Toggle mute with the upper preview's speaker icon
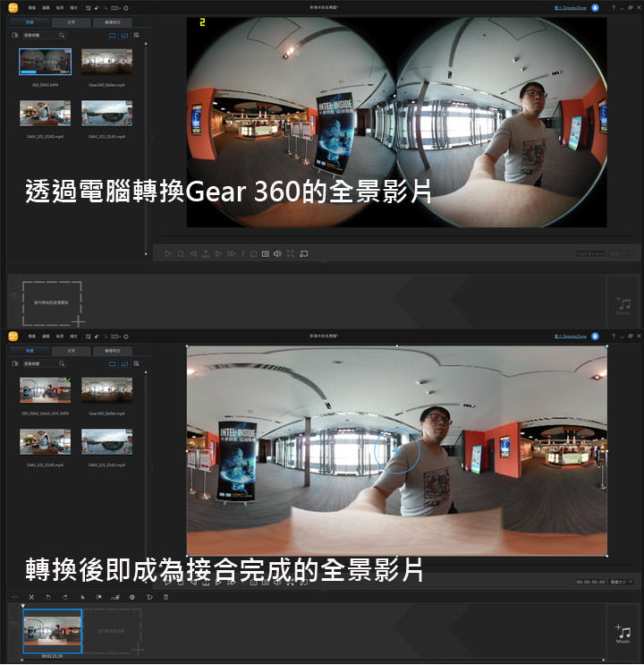The width and height of the screenshot is (644, 665). pyautogui.click(x=277, y=254)
